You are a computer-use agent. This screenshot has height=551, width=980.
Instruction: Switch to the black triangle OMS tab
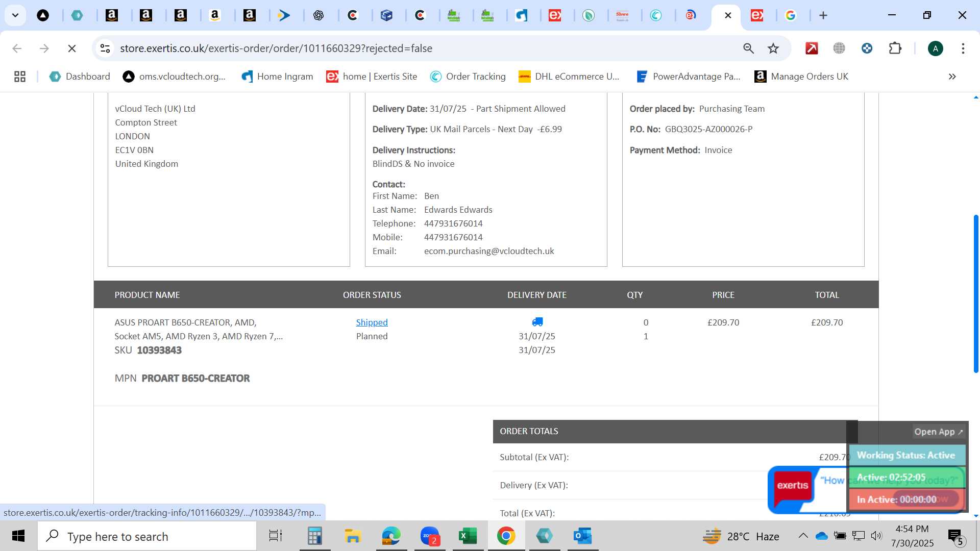(43, 15)
